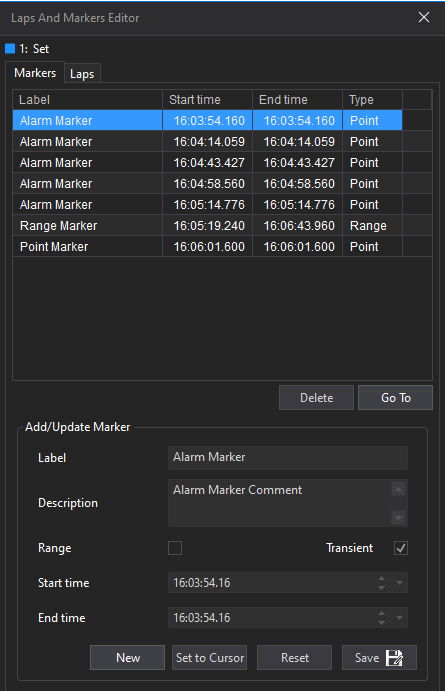Sort by the Label column header
445x691 pixels.
point(88,100)
